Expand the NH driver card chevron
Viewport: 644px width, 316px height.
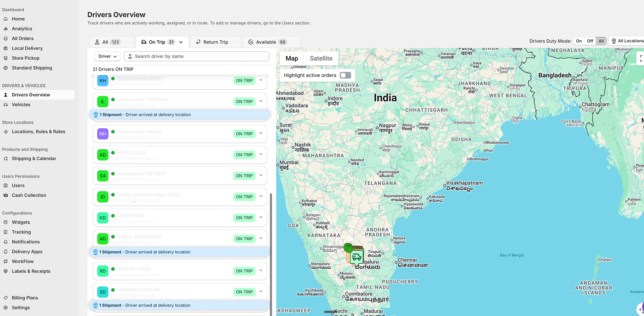(261, 133)
